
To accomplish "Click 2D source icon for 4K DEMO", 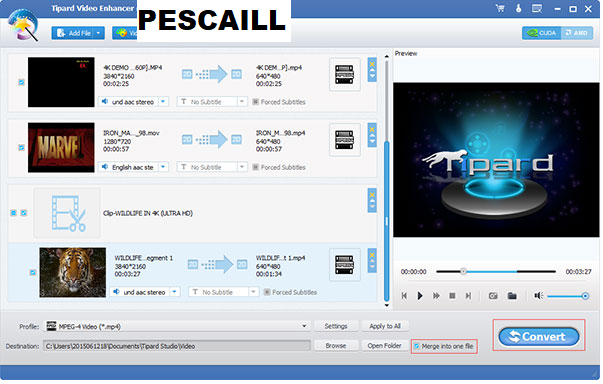I will click(x=187, y=74).
